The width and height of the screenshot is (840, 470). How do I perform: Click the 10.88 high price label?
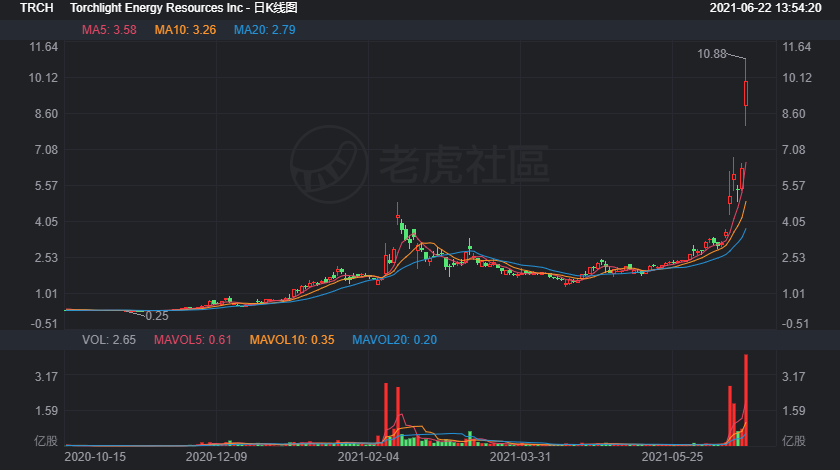711,54
